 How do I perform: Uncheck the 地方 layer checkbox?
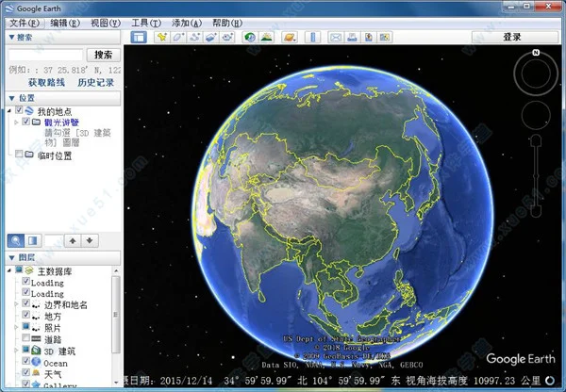coord(26,315)
